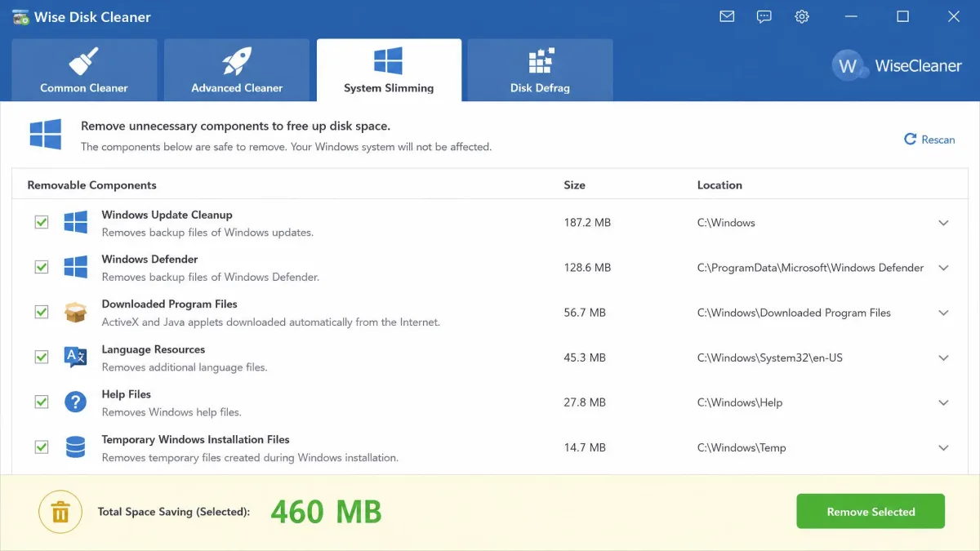Image resolution: width=980 pixels, height=551 pixels.
Task: Open the Advanced Cleaner tab
Action: [x=237, y=70]
